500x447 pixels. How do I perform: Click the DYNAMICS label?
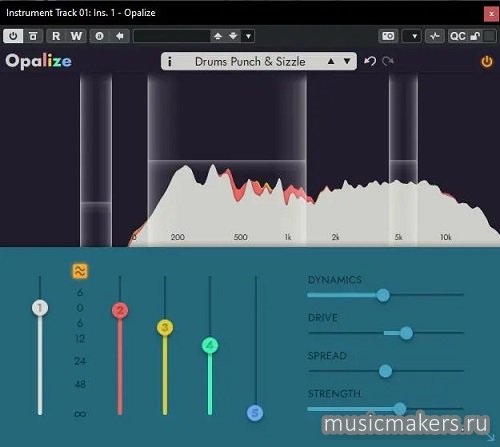335,280
